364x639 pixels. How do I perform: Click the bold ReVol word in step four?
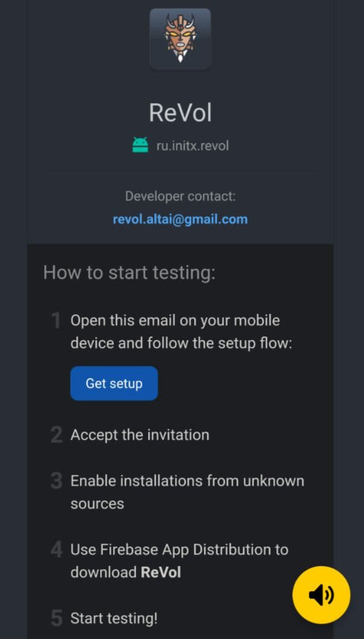click(161, 573)
